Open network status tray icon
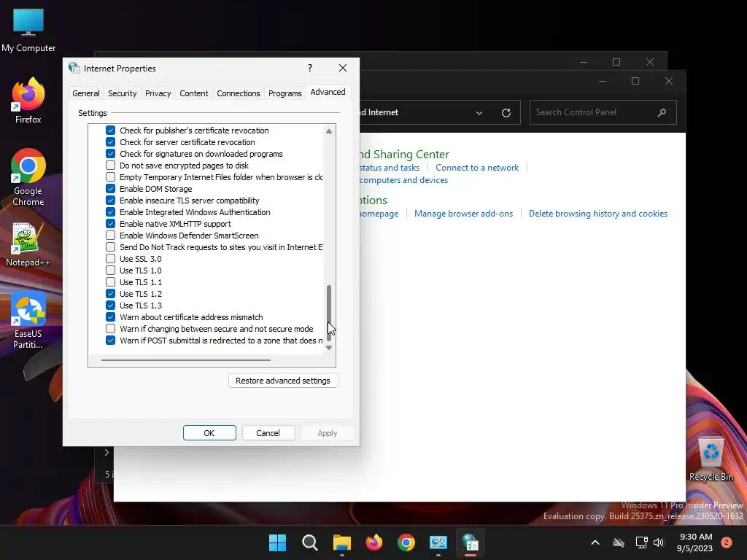747x560 pixels. coord(641,542)
